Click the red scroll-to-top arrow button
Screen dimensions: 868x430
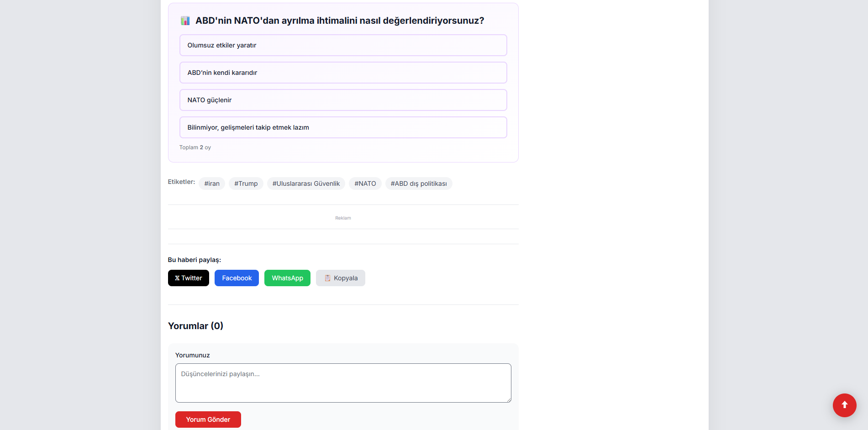coord(844,405)
